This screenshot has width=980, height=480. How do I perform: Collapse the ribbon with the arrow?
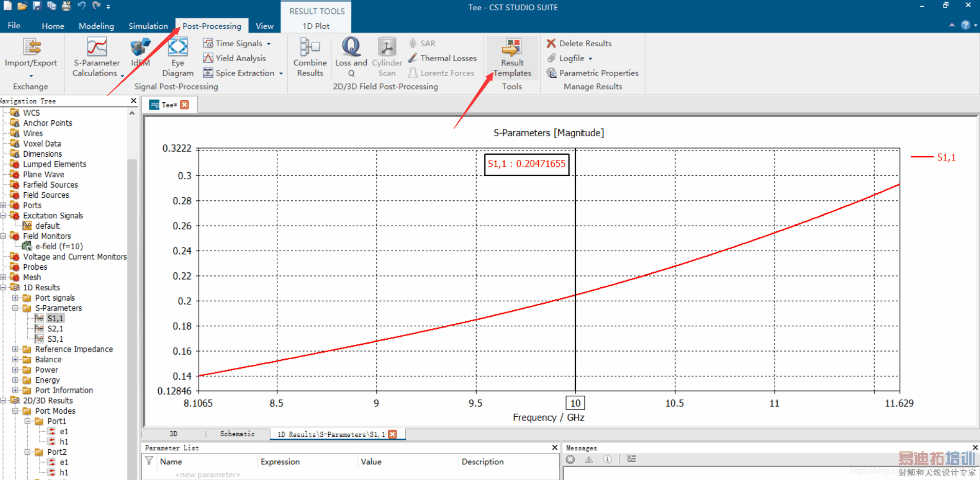tap(952, 25)
